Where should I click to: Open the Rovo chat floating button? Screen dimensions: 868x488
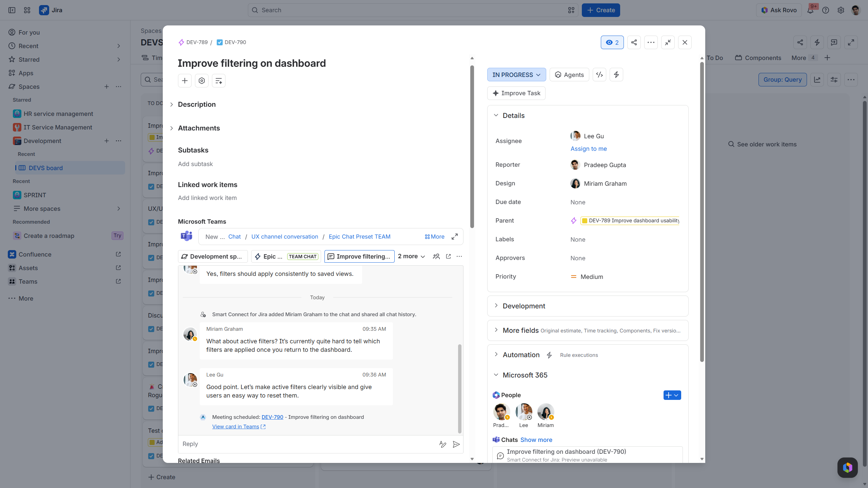(848, 468)
